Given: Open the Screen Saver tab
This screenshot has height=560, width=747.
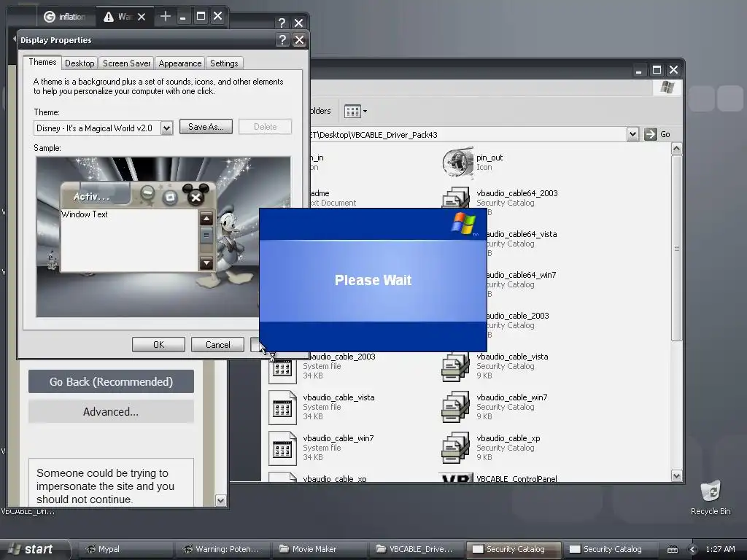Looking at the screenshot, I should pyautogui.click(x=126, y=63).
